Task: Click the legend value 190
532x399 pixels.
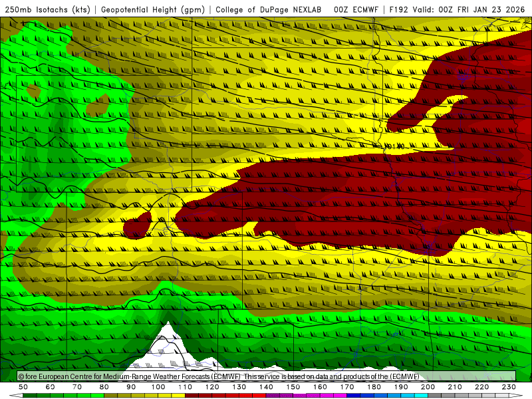Action: (x=401, y=387)
